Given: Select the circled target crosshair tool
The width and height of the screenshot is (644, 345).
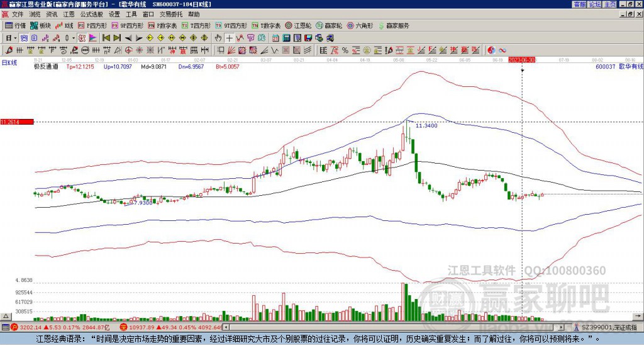Looking at the screenshot, I should click(128, 50).
